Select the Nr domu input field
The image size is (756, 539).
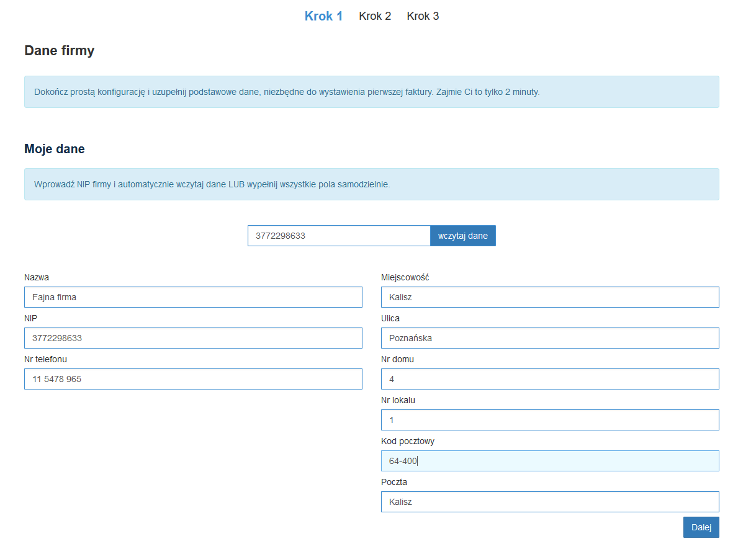550,379
